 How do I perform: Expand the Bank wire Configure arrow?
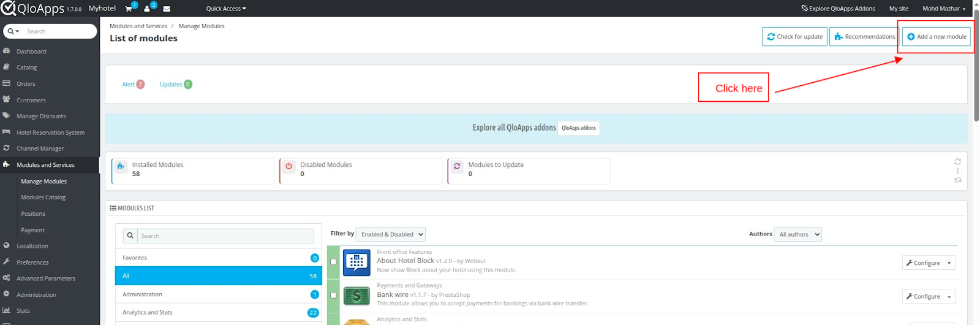(949, 297)
